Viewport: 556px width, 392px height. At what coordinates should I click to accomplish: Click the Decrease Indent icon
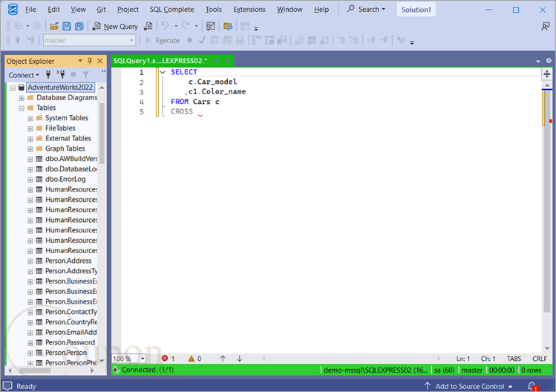coord(371,40)
